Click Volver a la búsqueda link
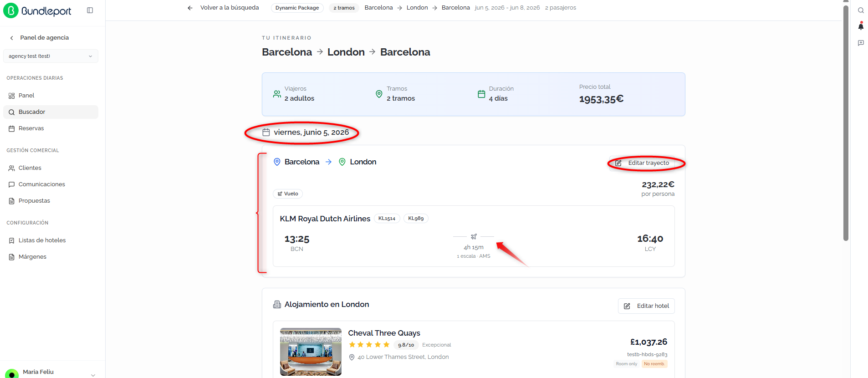This screenshot has height=378, width=868. [x=230, y=8]
